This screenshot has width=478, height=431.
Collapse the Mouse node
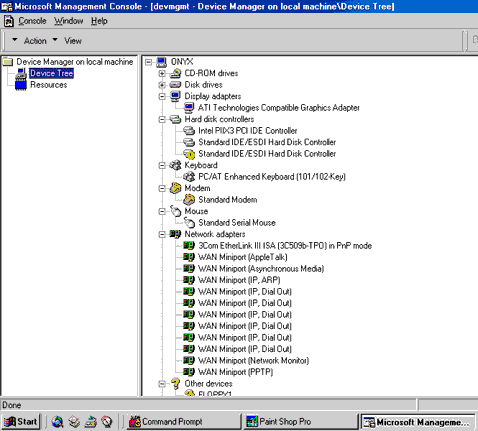[162, 211]
